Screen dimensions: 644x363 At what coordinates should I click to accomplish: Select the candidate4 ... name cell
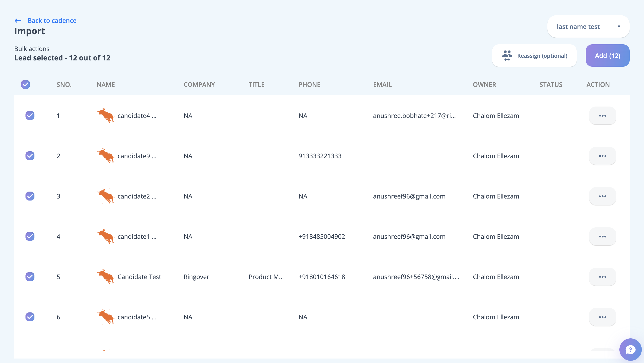[137, 115]
